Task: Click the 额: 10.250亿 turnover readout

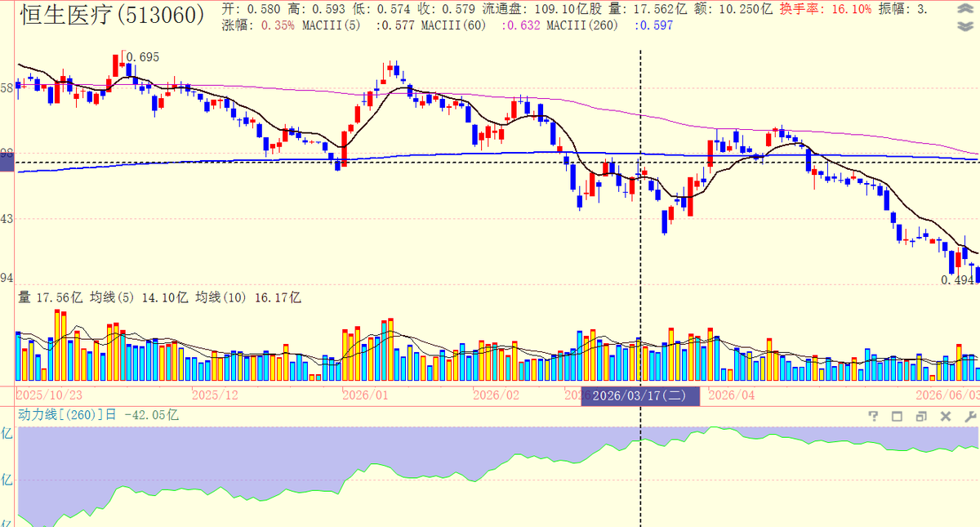Action: click(x=733, y=9)
